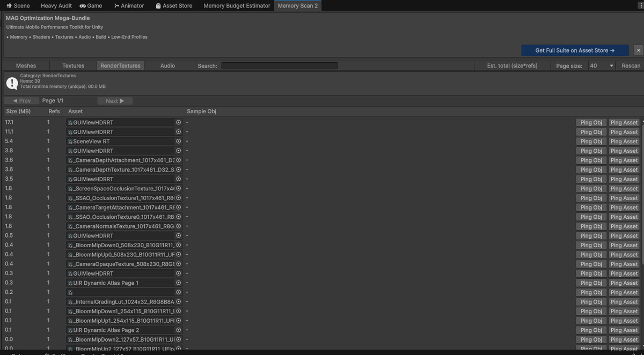Click the RenderTexture icon beside _CameraDepthTexture_1017x461

click(x=69, y=169)
